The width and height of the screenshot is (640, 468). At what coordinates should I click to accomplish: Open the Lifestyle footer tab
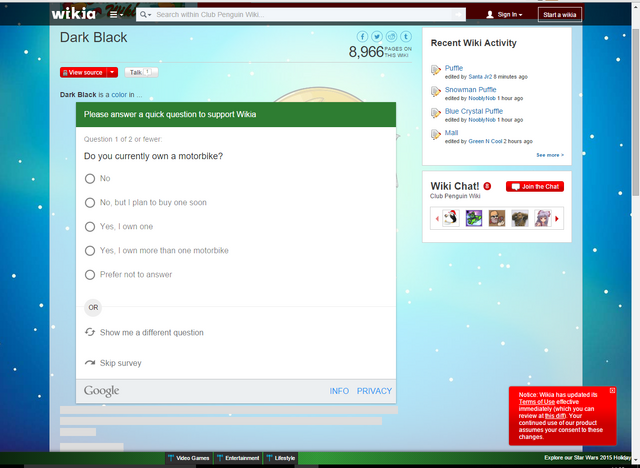click(x=281, y=458)
